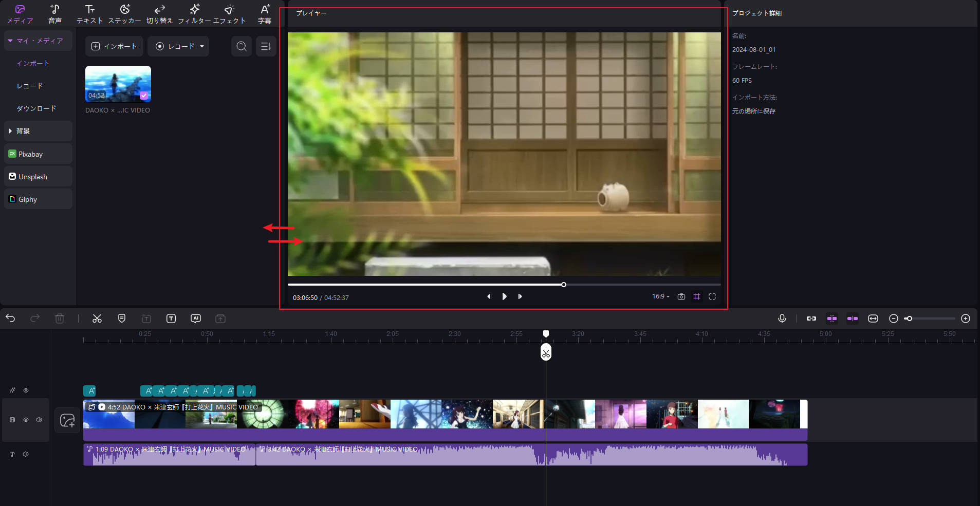Click the scissors split icon in timeline toolbar
Image resolution: width=980 pixels, height=506 pixels.
tap(97, 318)
